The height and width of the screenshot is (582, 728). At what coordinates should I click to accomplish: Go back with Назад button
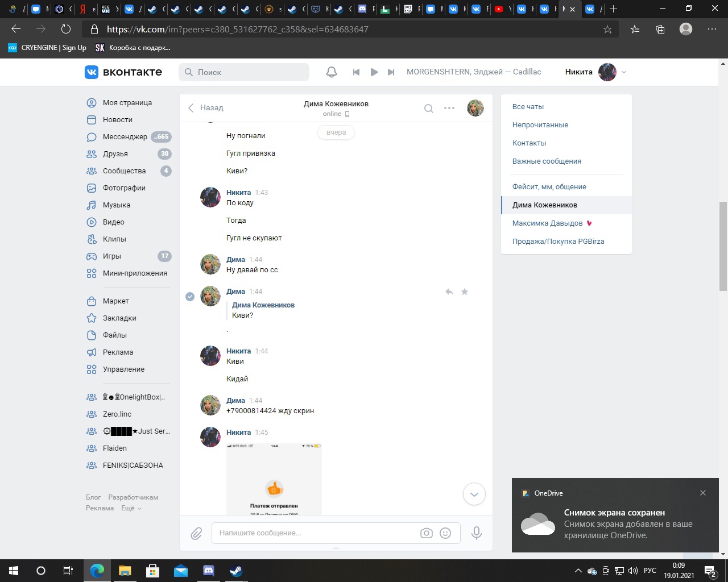coord(205,108)
